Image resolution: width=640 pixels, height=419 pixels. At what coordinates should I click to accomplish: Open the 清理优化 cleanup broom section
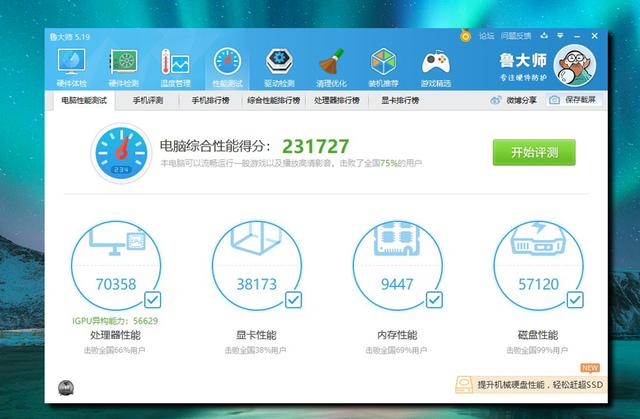tap(331, 68)
